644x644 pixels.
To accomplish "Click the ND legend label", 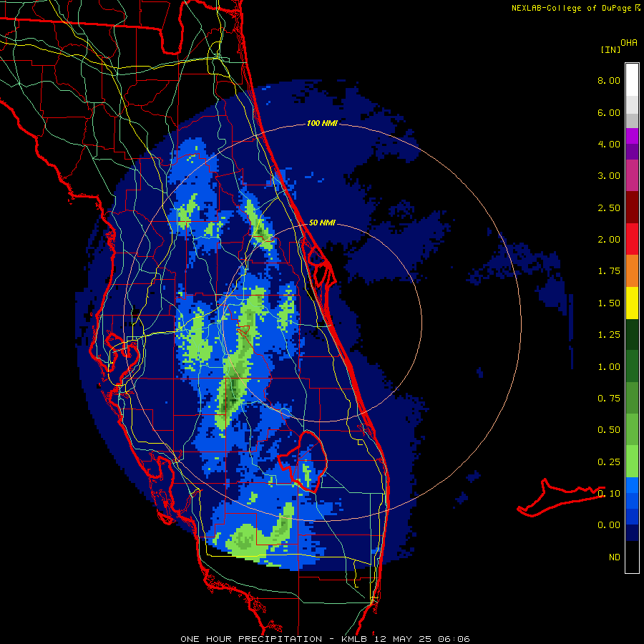I will pos(615,557).
